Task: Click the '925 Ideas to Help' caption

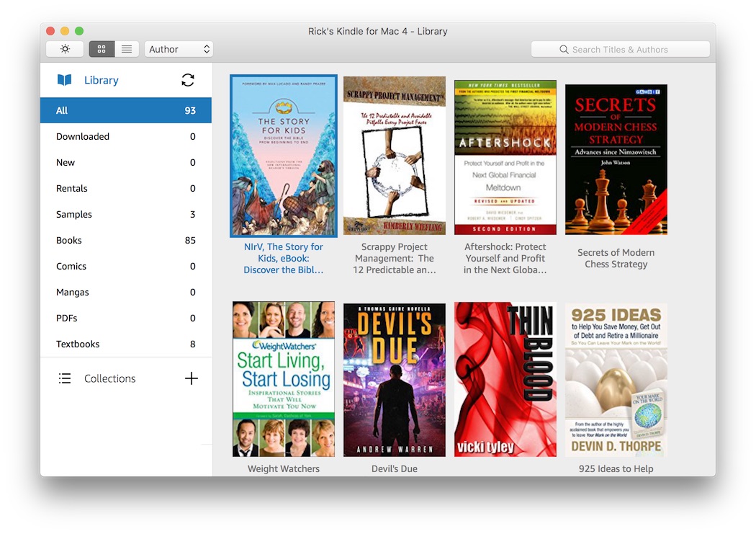Action: (x=616, y=469)
